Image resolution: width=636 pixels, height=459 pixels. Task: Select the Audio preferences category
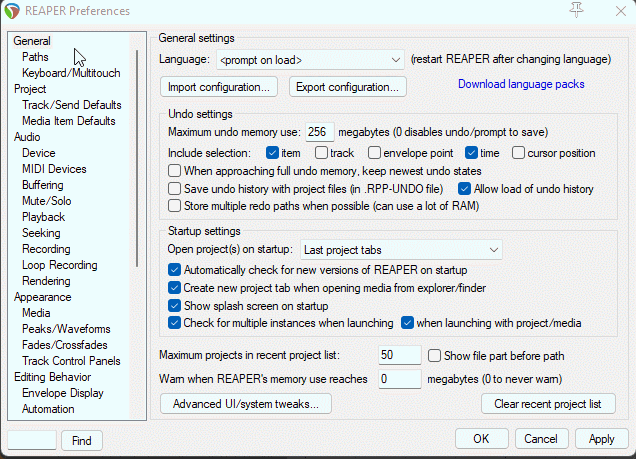tap(27, 137)
